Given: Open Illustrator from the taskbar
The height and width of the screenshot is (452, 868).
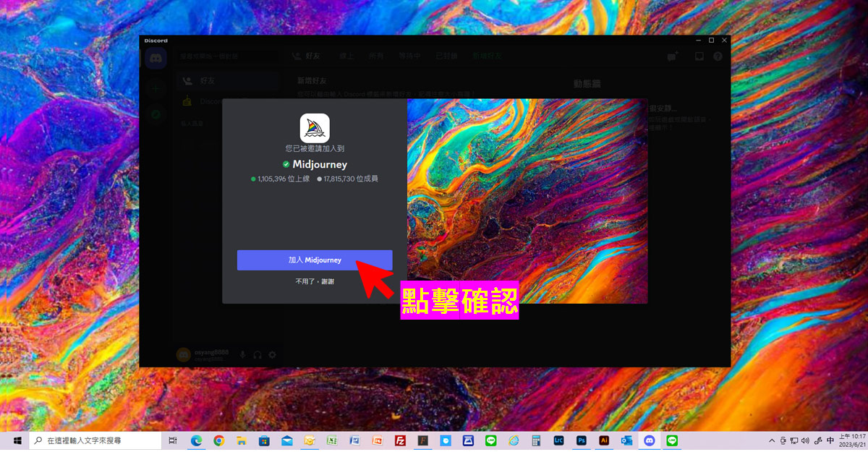Looking at the screenshot, I should click(604, 440).
